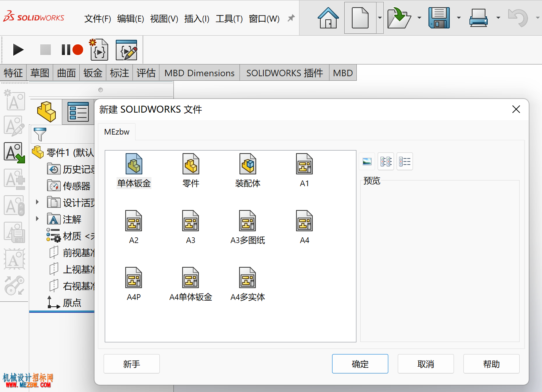The width and height of the screenshot is (542, 392).
Task: Switch to the 特征 tab
Action: (x=13, y=73)
